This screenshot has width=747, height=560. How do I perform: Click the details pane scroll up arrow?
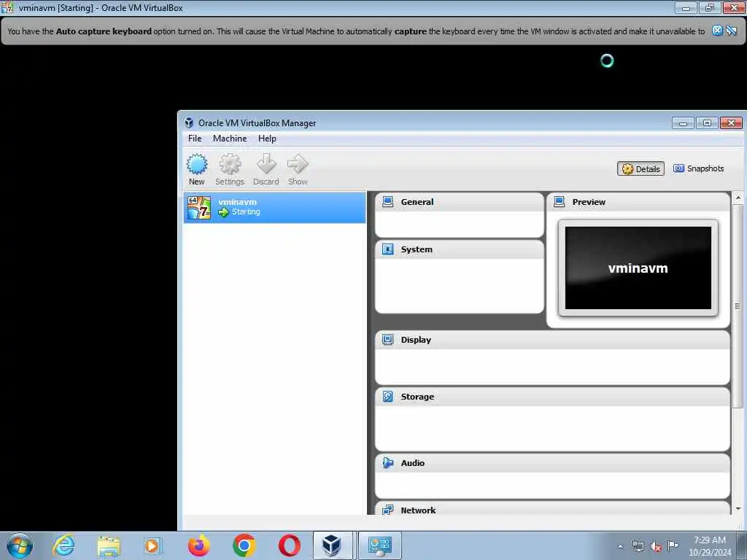(738, 197)
